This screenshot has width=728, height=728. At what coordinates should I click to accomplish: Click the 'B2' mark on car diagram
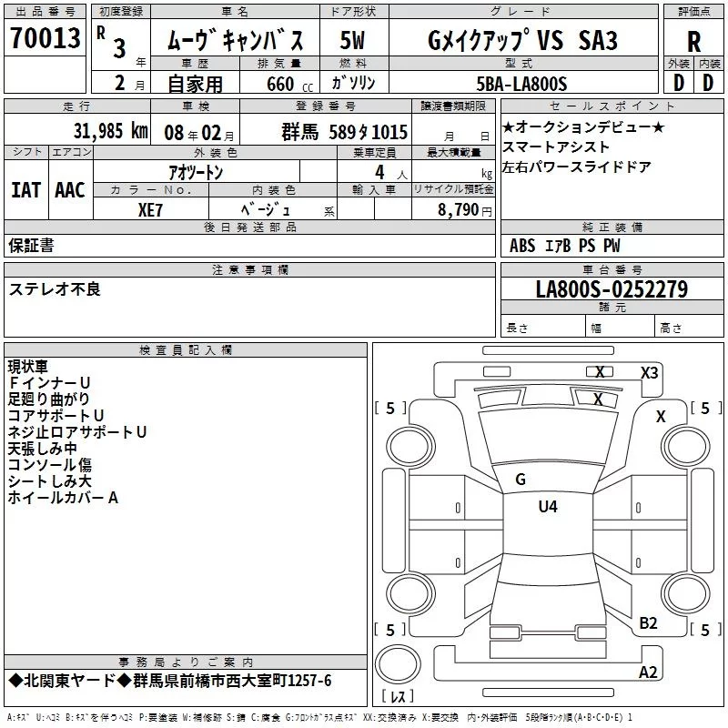[648, 622]
